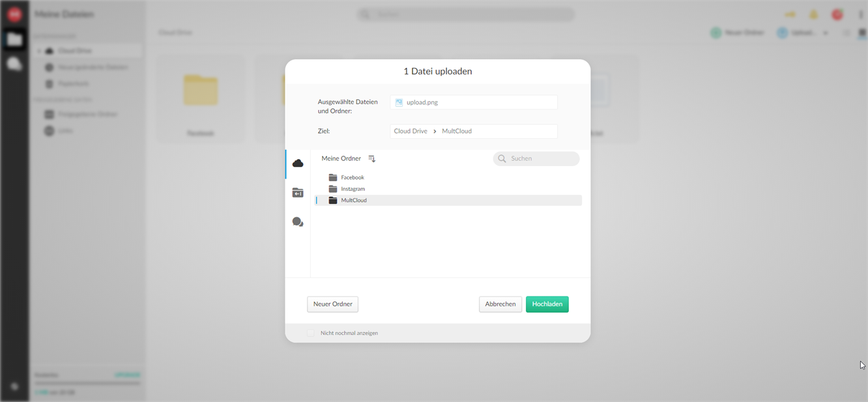Click the Cloud Drive breadcrumb in Ziel
Viewport: 868px width, 402px height.
point(411,131)
